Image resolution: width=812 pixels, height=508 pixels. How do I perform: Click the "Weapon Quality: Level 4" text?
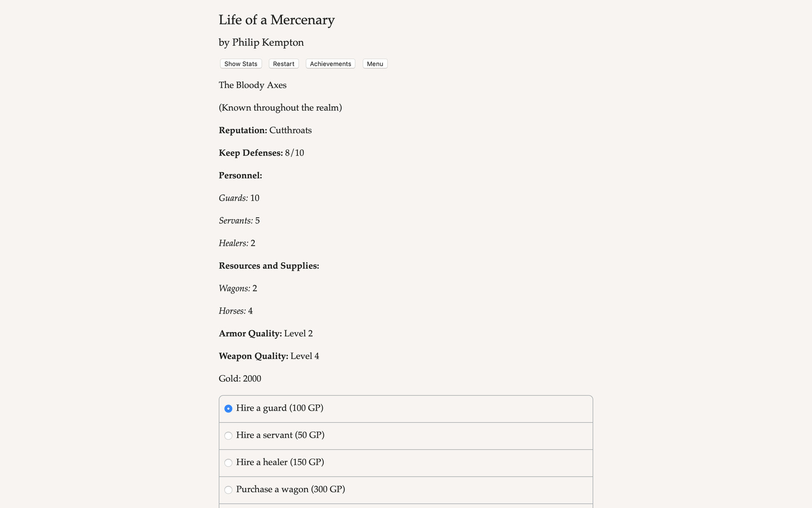click(268, 356)
